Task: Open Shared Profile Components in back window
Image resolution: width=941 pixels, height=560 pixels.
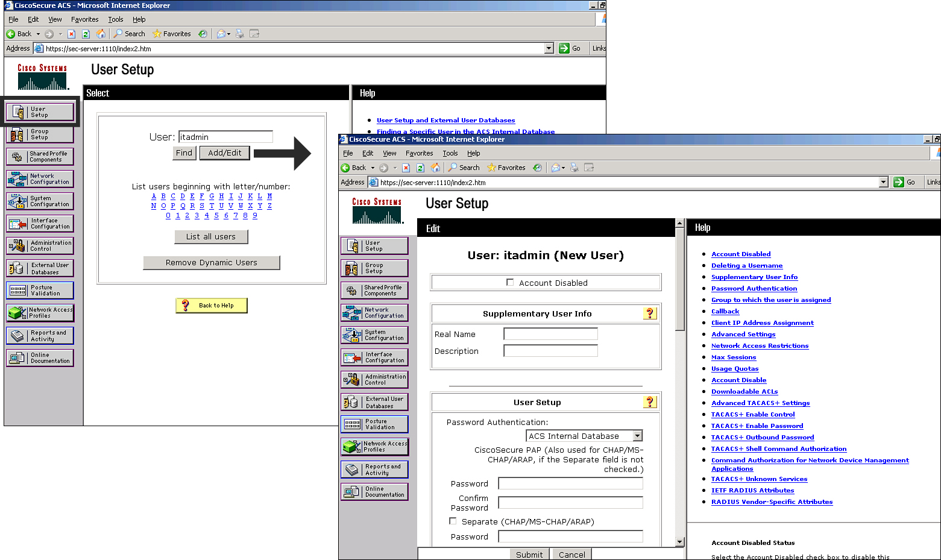Action: coord(40,157)
